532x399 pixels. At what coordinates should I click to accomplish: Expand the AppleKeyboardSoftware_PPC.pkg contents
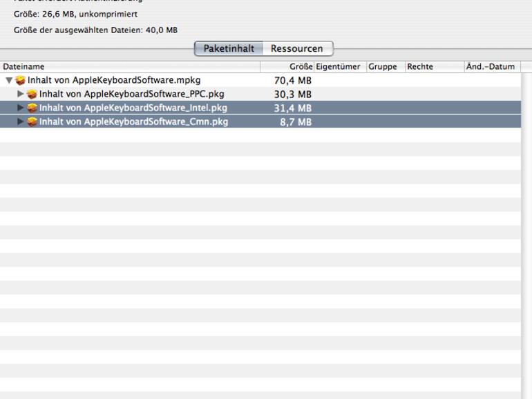pos(20,94)
